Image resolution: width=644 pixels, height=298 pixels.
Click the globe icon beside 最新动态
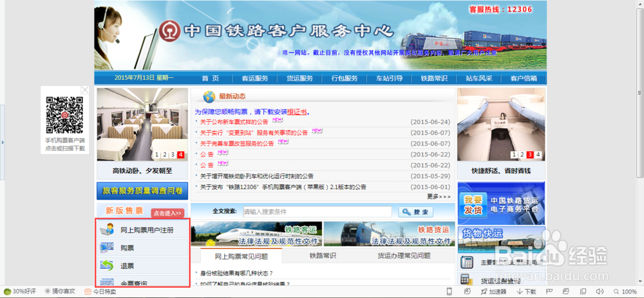[x=209, y=97]
